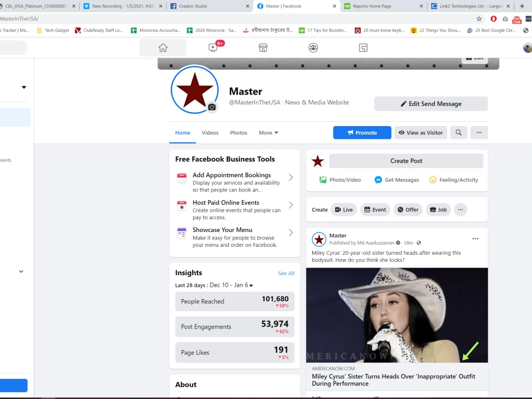
Task: Click the post's small star avatar
Action: click(x=319, y=239)
